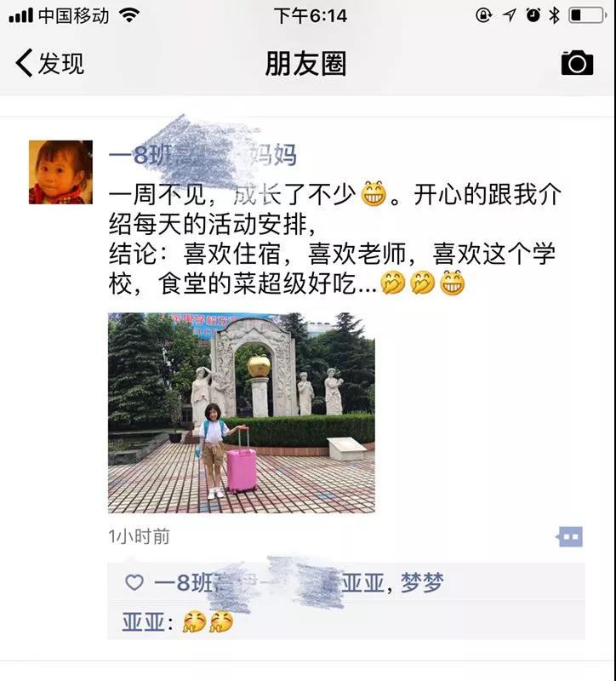Go back to 发现 page
The image size is (616, 681).
[x=49, y=63]
